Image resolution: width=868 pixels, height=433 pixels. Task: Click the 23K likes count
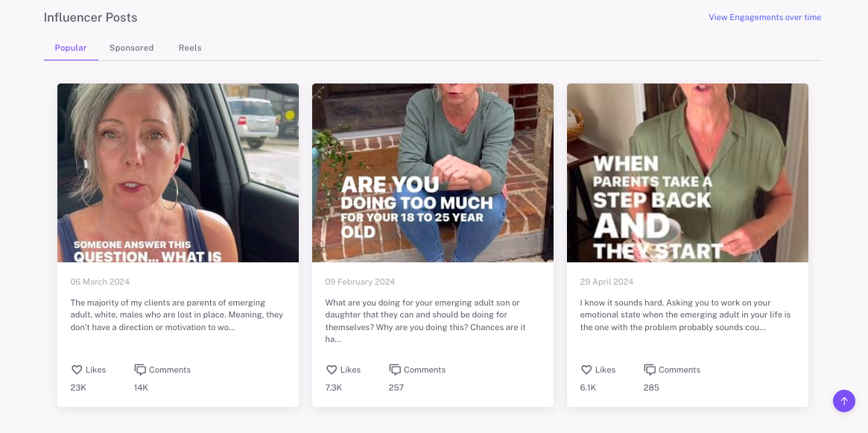click(78, 387)
